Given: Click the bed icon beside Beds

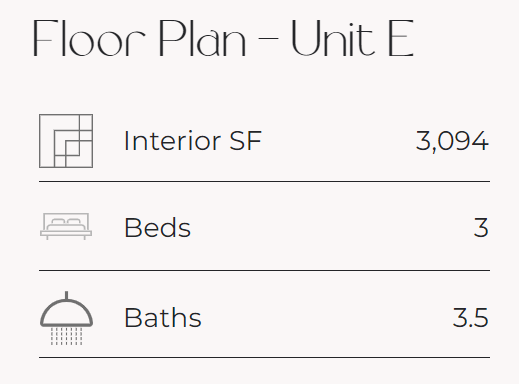Looking at the screenshot, I should (x=66, y=226).
